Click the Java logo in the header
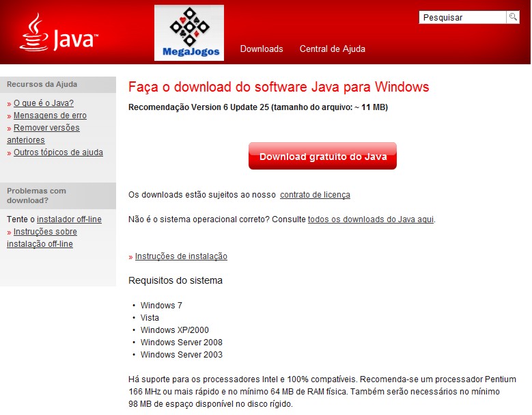 click(x=59, y=33)
